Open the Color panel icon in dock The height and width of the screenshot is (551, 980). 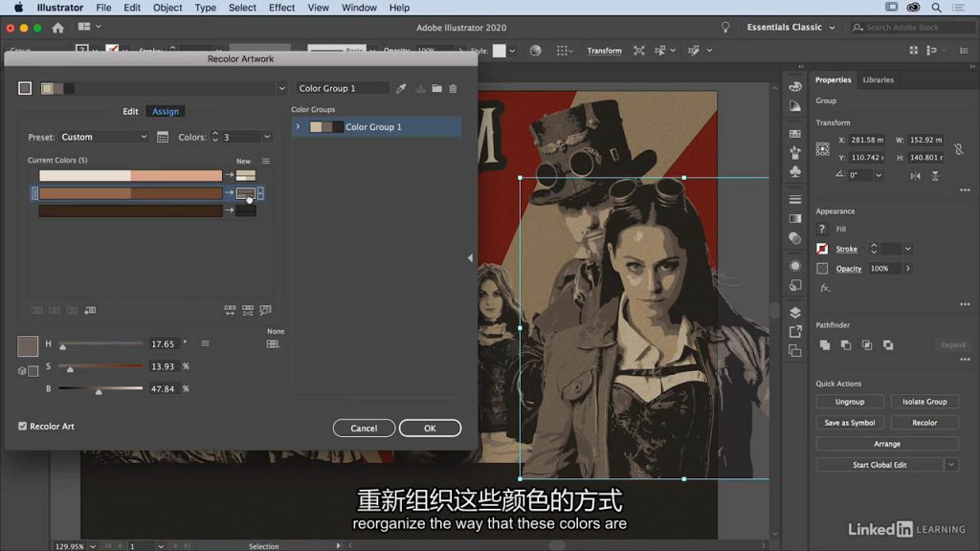795,86
